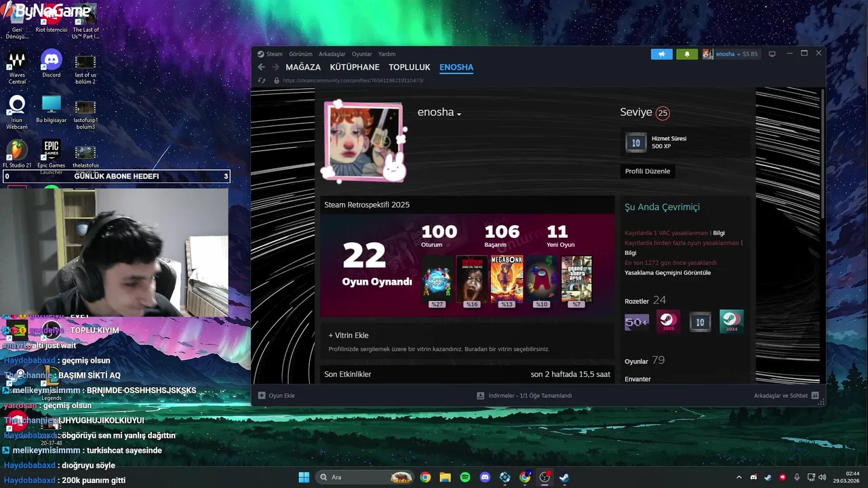This screenshot has width=868, height=488.
Task: Open the Arkadaşlar menu
Action: point(332,54)
